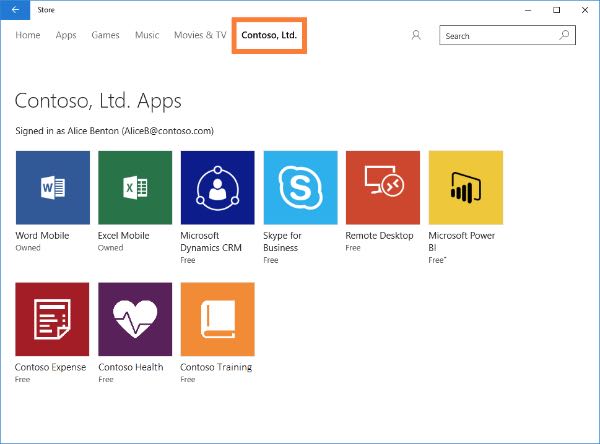Open the Skype for Business tile
Image resolution: width=600 pixels, height=444 pixels.
click(300, 188)
